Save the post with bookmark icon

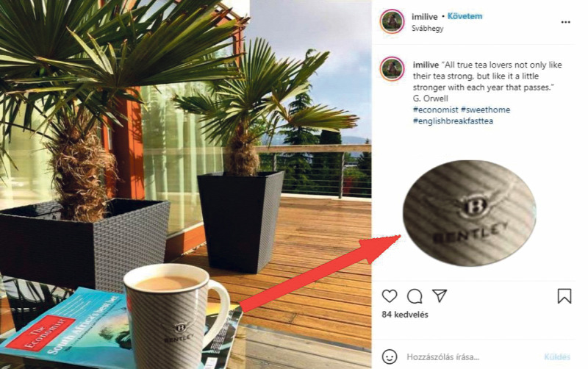(x=564, y=296)
